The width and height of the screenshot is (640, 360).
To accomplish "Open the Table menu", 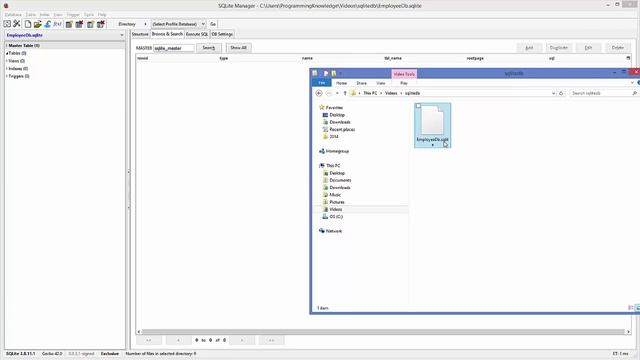I will pos(31,15).
